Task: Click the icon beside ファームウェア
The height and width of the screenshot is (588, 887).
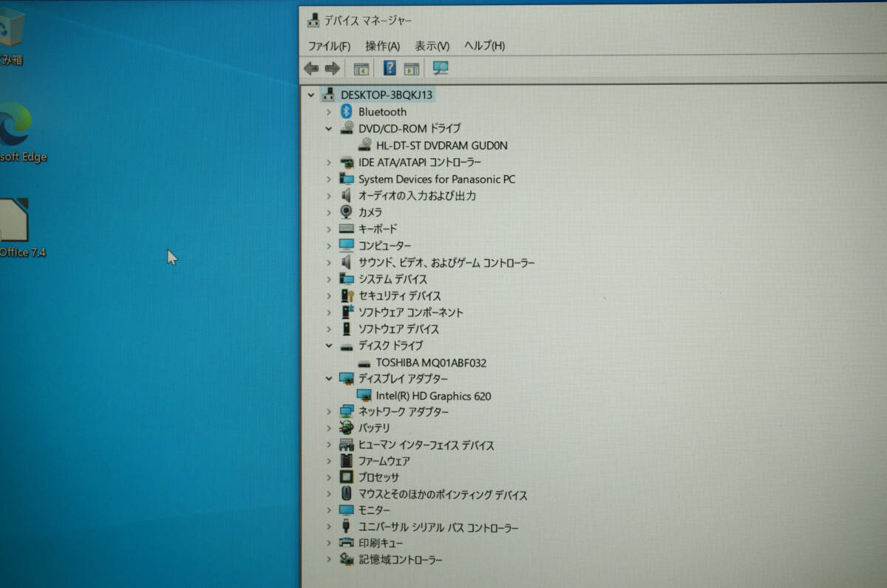Action: 346,461
